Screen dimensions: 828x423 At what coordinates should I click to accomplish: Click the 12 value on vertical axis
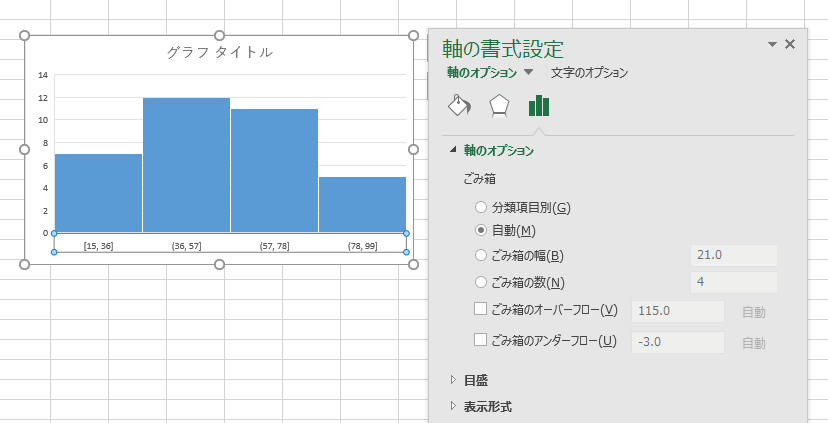click(x=43, y=98)
